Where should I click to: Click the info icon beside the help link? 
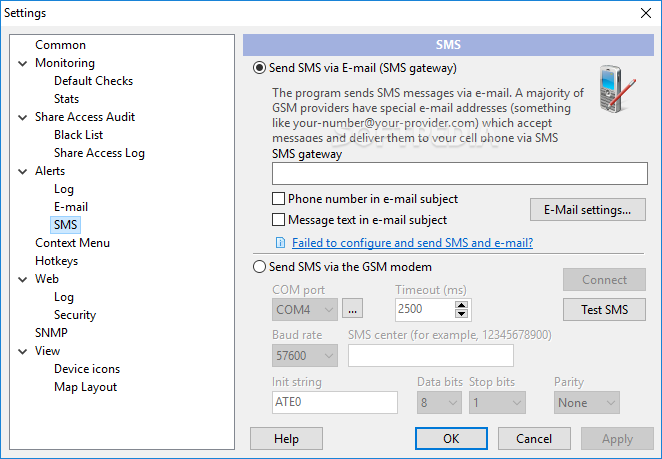pyautogui.click(x=280, y=242)
